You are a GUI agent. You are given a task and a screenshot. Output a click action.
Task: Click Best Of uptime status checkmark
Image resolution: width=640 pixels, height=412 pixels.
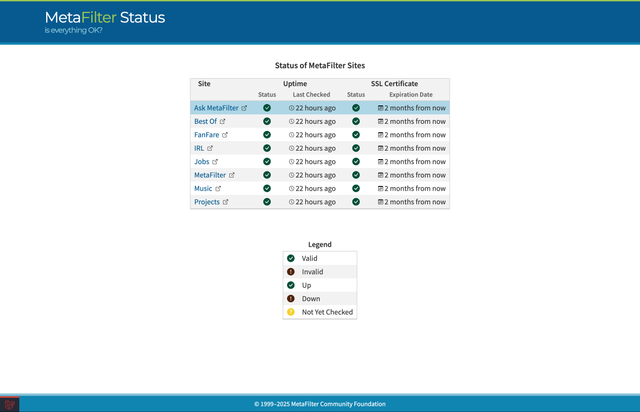(x=267, y=121)
